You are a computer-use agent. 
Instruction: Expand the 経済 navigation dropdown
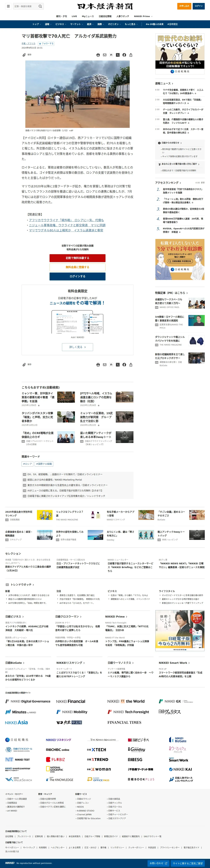[x=90, y=24]
